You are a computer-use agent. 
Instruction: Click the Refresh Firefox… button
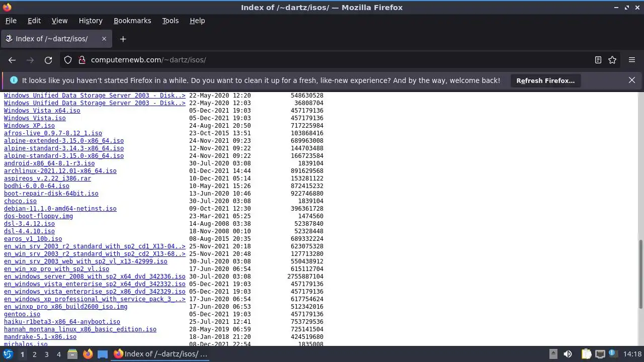(x=545, y=80)
